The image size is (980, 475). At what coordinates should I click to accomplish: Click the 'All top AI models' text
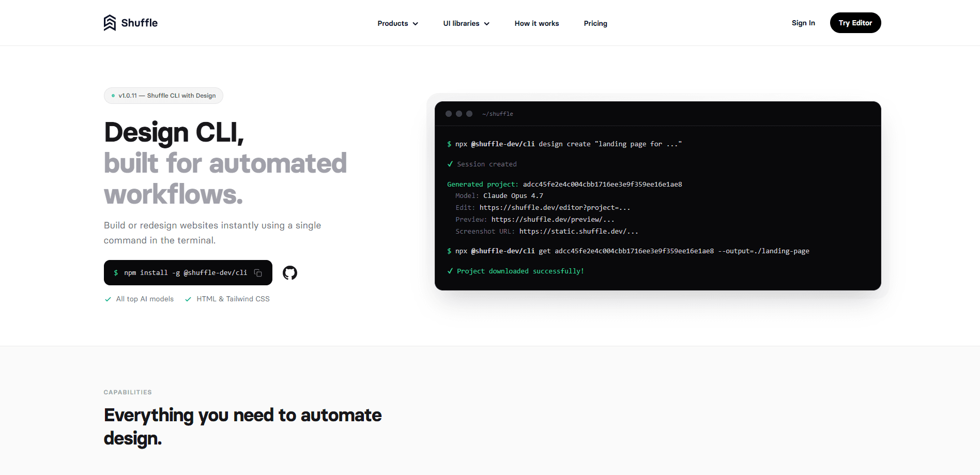point(145,299)
